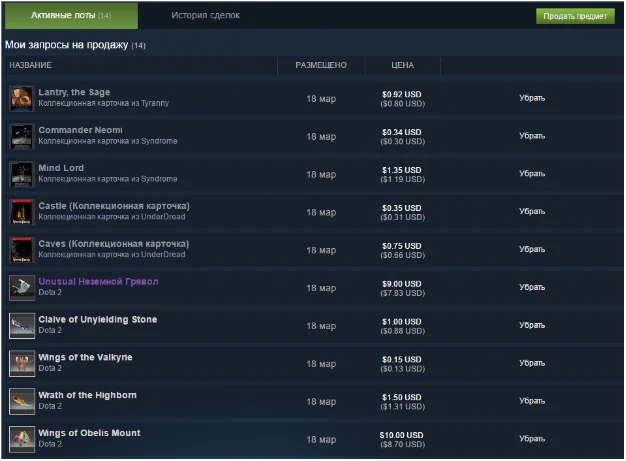Remove the Mind Lord listing via Убрать
The width and height of the screenshot is (626, 461).
[x=532, y=174]
